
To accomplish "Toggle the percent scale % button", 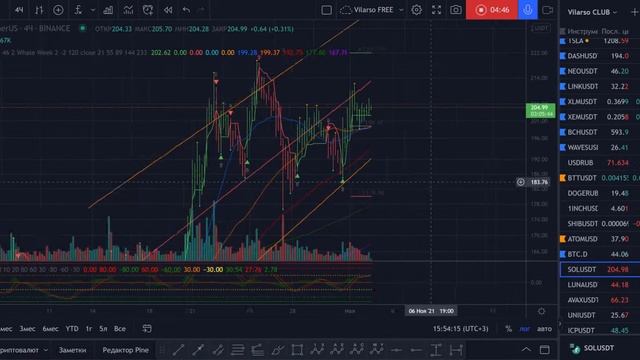I will pyautogui.click(x=508, y=329).
